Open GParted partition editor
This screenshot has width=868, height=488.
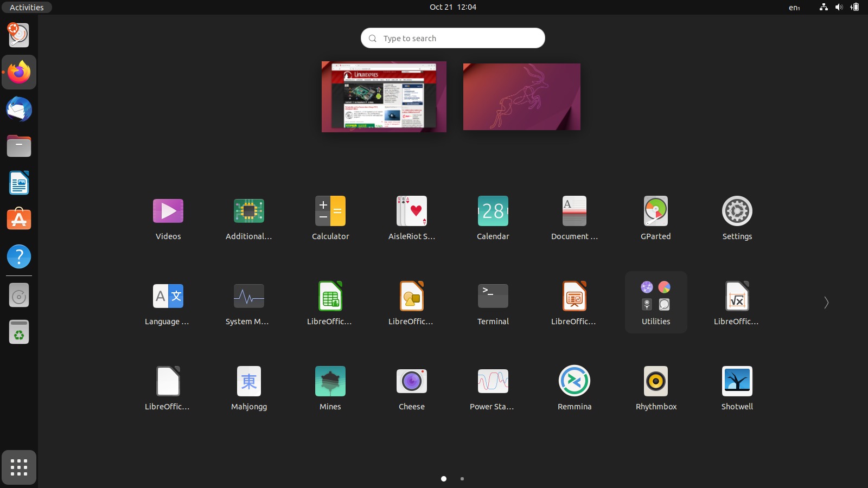pos(656,218)
